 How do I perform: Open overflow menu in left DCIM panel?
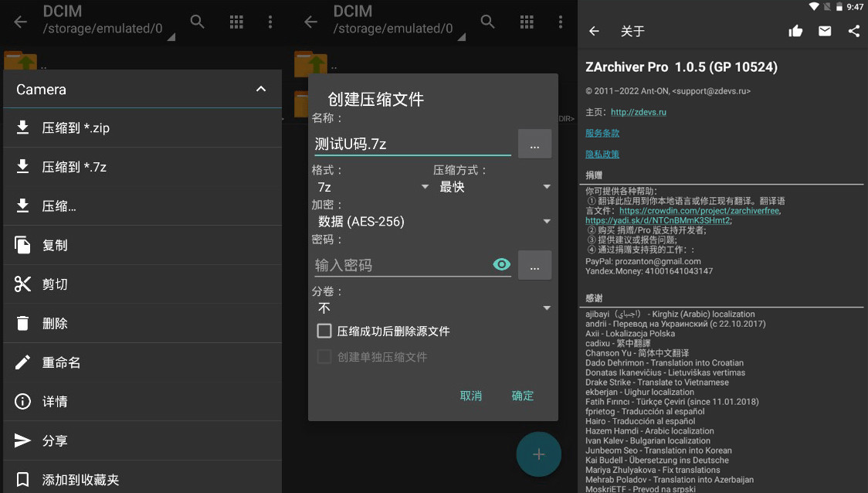click(270, 22)
